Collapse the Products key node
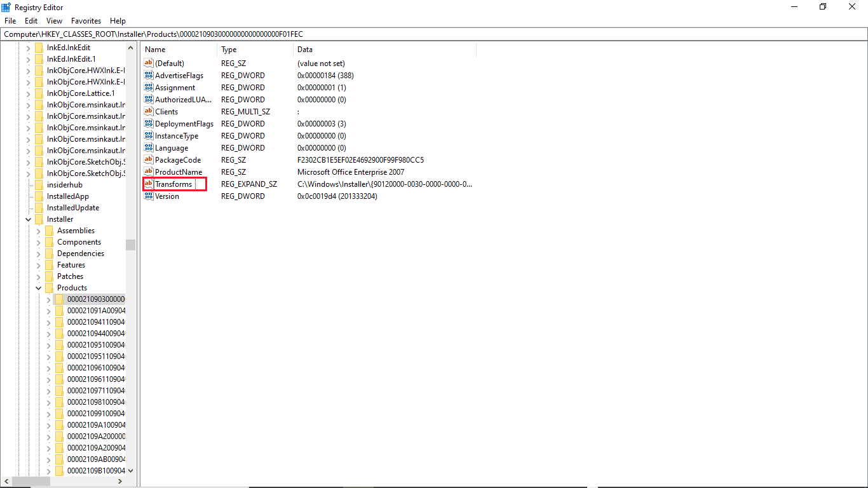 click(38, 288)
